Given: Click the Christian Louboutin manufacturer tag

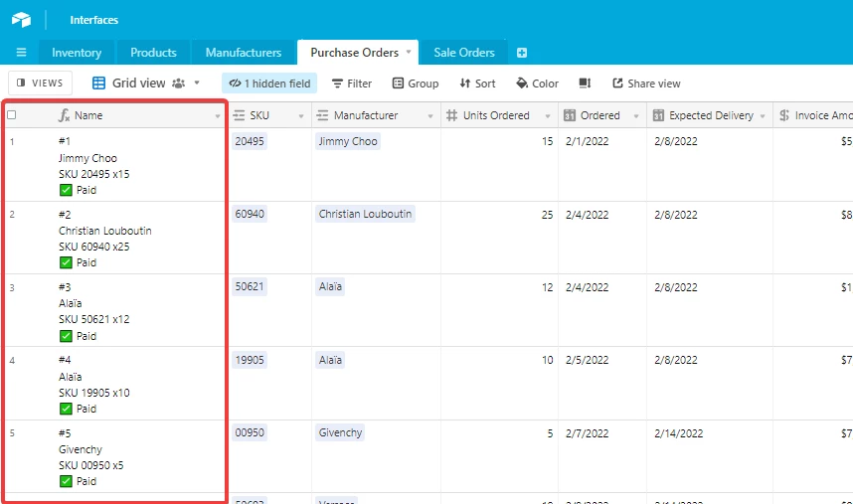Looking at the screenshot, I should click(365, 214).
